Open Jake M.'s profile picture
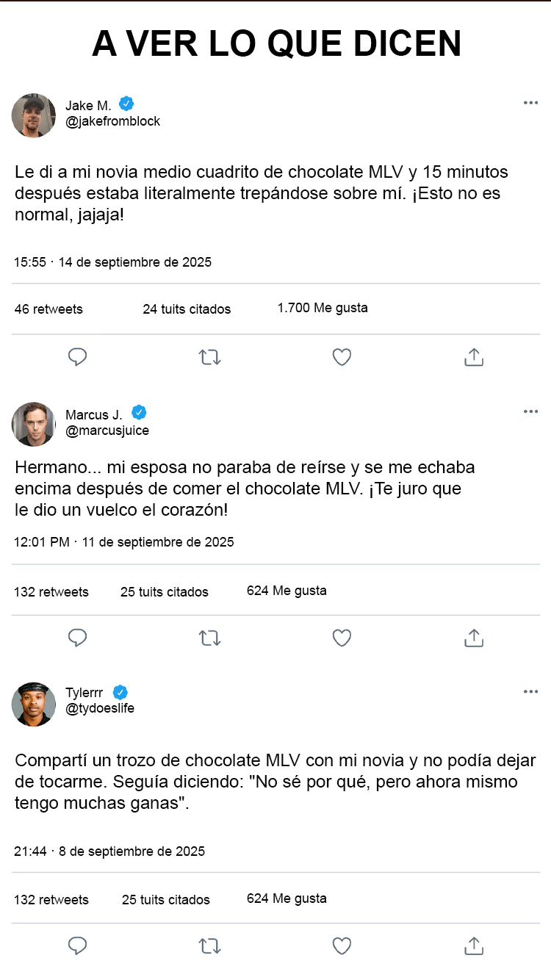The width and height of the screenshot is (551, 980). (x=34, y=115)
